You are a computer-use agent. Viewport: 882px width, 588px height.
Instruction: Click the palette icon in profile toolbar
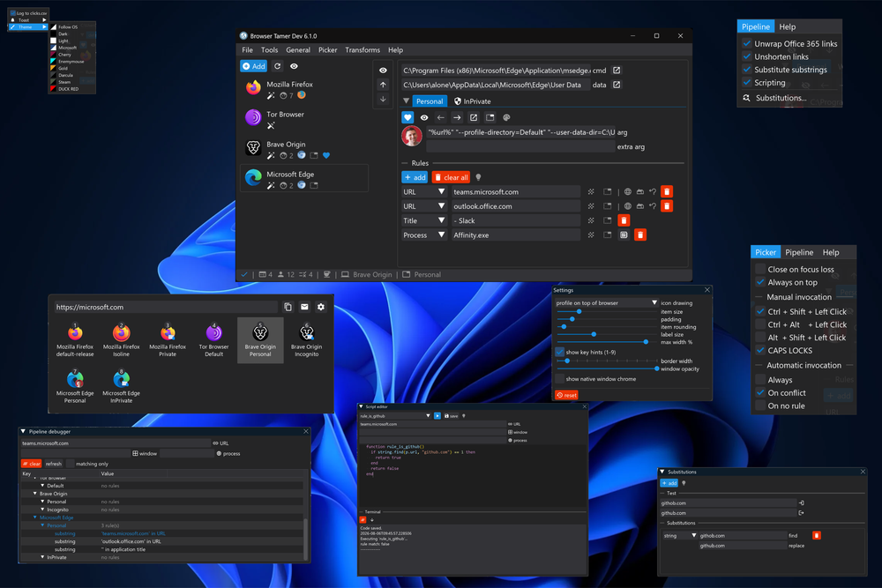click(506, 117)
